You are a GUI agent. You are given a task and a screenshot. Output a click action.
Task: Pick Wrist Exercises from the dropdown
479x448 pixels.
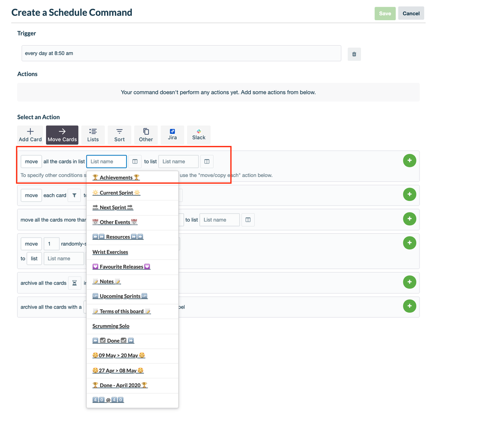point(133,252)
